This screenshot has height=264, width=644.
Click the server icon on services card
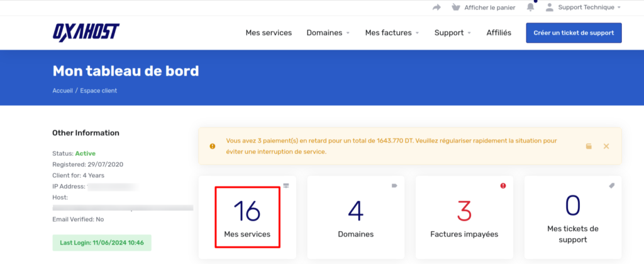click(x=286, y=186)
